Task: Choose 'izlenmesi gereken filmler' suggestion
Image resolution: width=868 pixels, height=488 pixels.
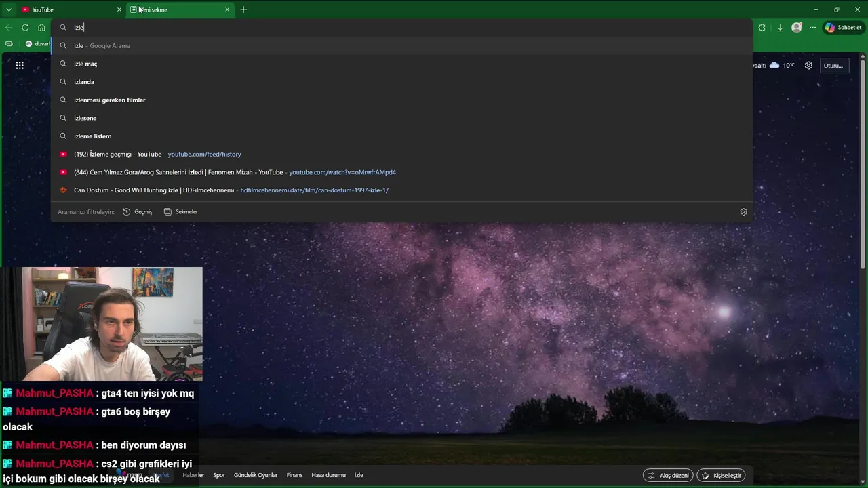Action: click(x=401, y=100)
